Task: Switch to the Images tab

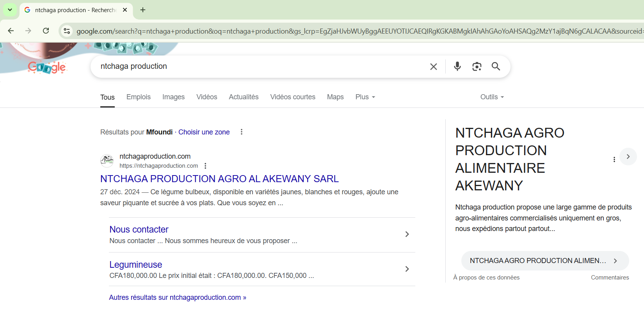Action: pos(173,97)
